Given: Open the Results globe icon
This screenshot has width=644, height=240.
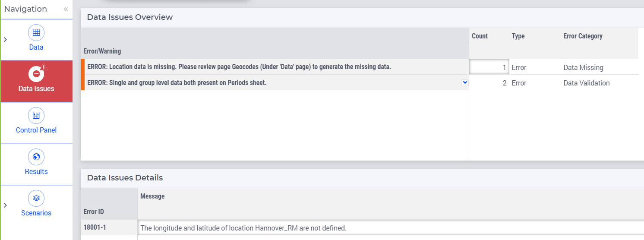Looking at the screenshot, I should (x=36, y=157).
